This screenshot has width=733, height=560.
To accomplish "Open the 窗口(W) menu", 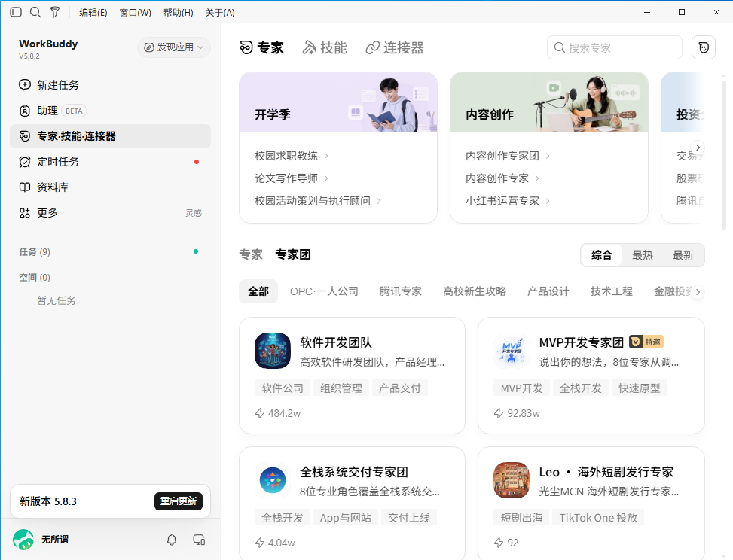I will point(135,13).
